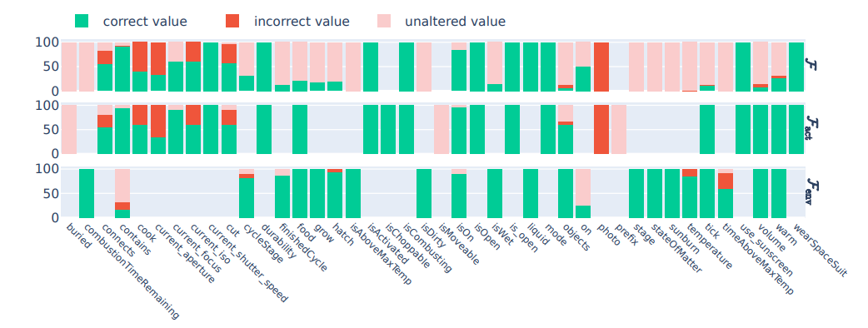Select the prefix bar in the middle chart
The image size is (868, 328).
pyautogui.click(x=619, y=129)
